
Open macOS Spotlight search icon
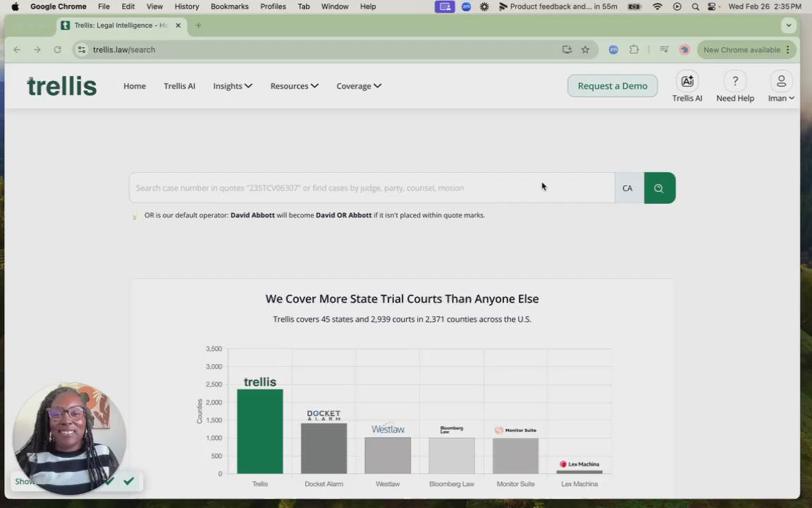click(x=696, y=7)
